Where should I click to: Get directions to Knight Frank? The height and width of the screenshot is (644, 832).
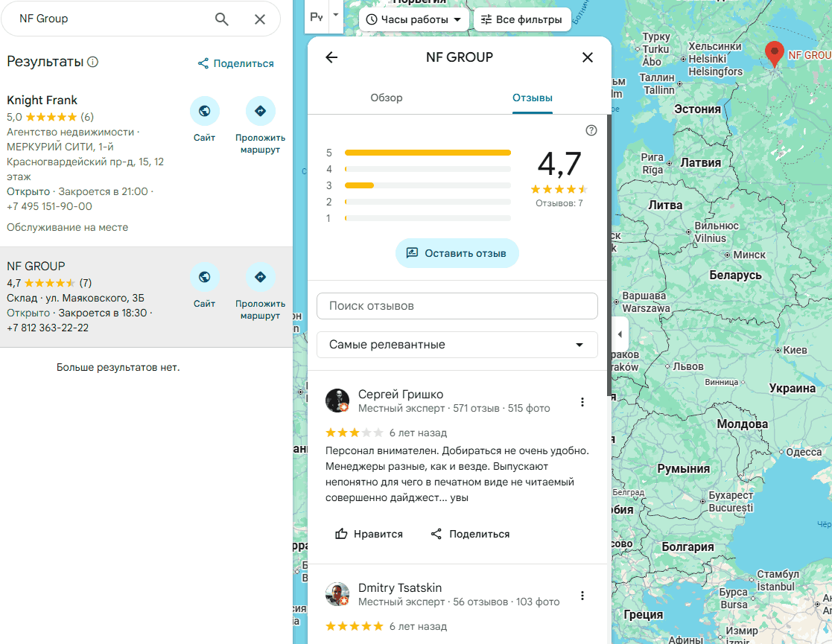point(260,111)
